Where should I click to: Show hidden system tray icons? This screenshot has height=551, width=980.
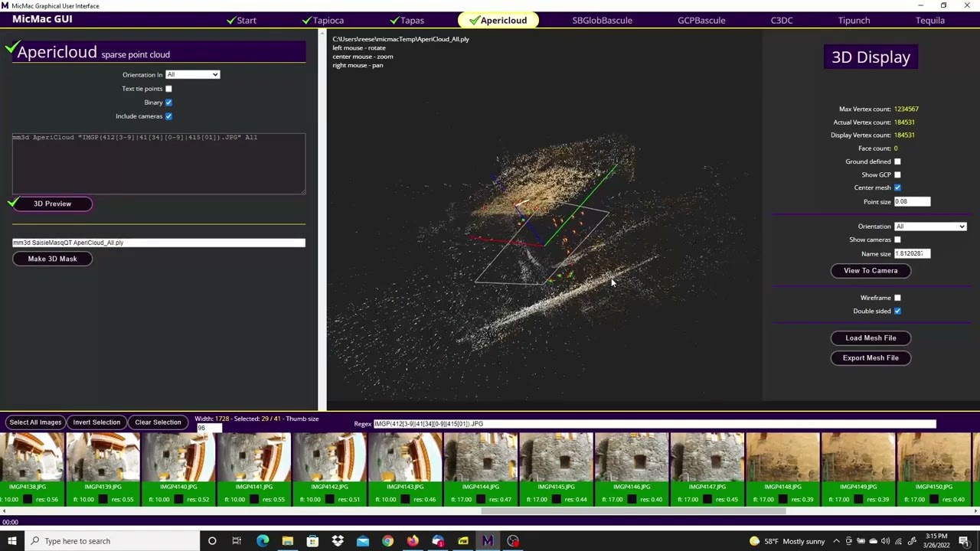pyautogui.click(x=836, y=541)
